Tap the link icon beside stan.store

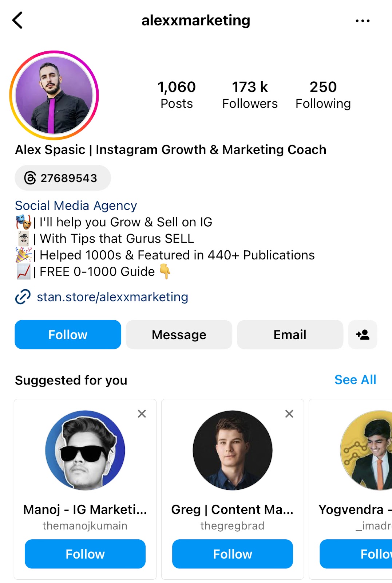pyautogui.click(x=23, y=297)
